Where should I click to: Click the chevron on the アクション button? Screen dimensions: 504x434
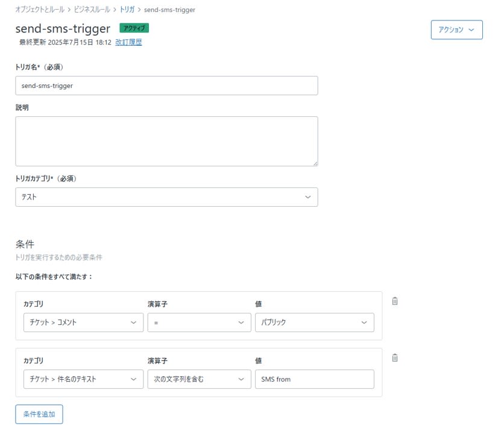[x=471, y=30]
